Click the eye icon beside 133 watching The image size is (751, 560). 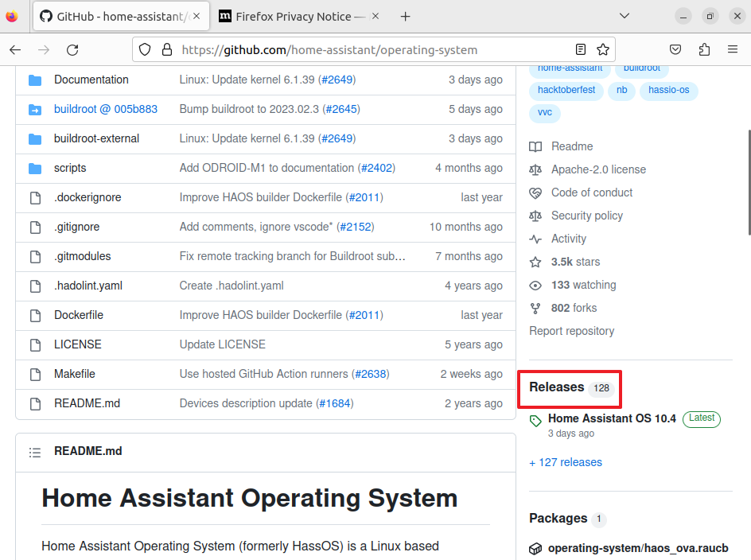pyautogui.click(x=535, y=286)
